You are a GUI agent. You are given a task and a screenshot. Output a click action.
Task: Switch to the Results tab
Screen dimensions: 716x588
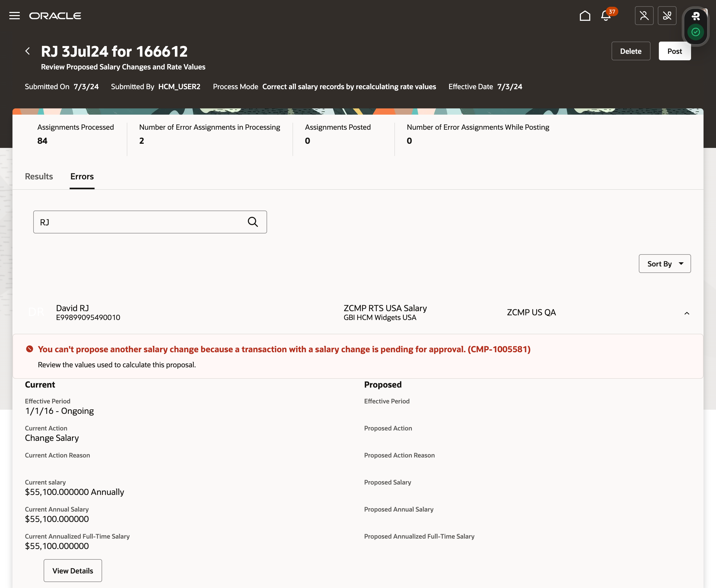39,176
